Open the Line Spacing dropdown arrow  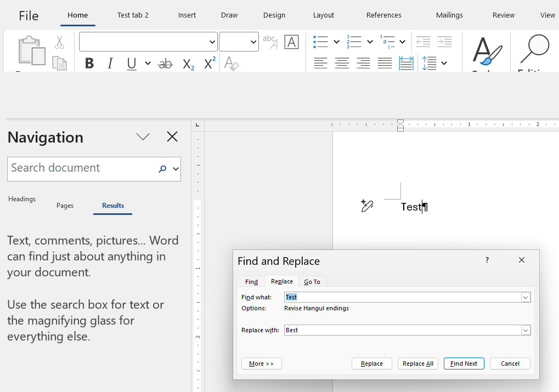pos(444,64)
